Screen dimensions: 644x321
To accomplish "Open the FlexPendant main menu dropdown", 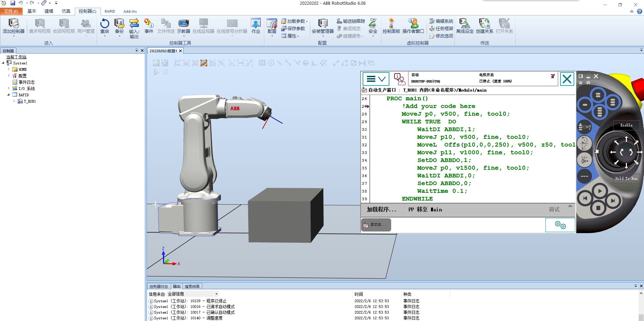I will (376, 79).
